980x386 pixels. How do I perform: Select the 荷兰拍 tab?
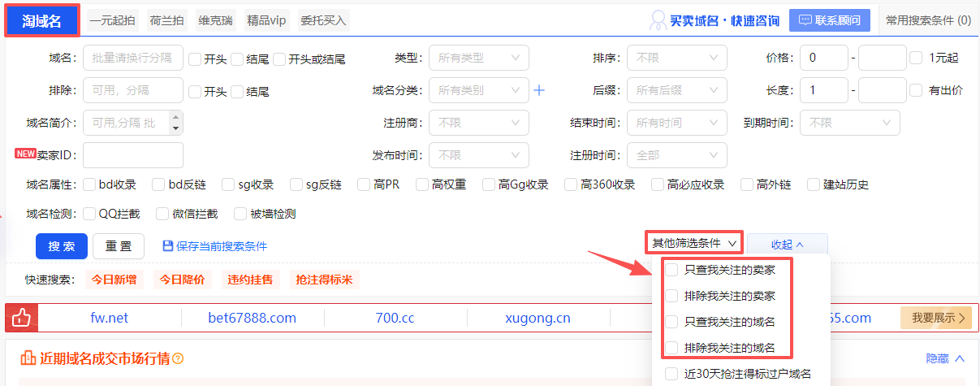click(x=167, y=20)
